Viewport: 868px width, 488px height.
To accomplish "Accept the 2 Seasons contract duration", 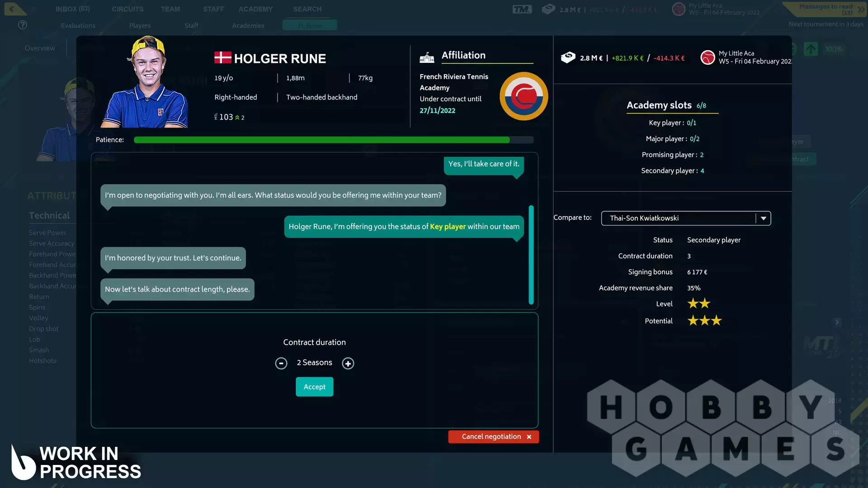I will [x=314, y=387].
